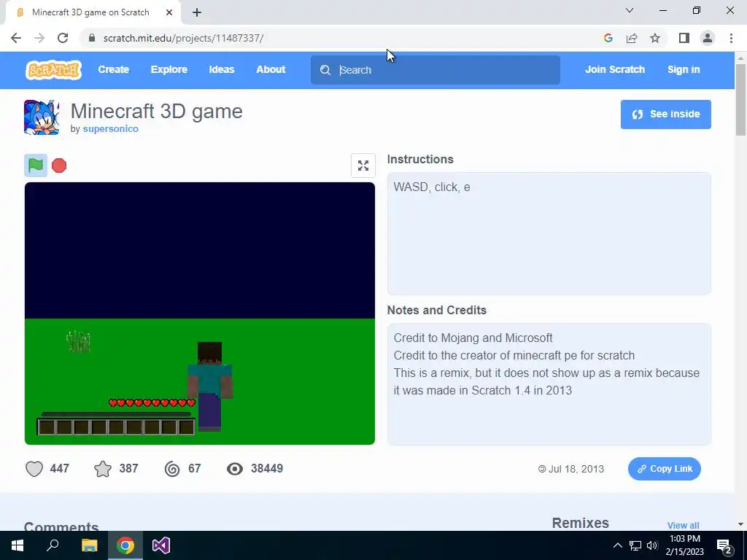Reload the page

click(63, 38)
